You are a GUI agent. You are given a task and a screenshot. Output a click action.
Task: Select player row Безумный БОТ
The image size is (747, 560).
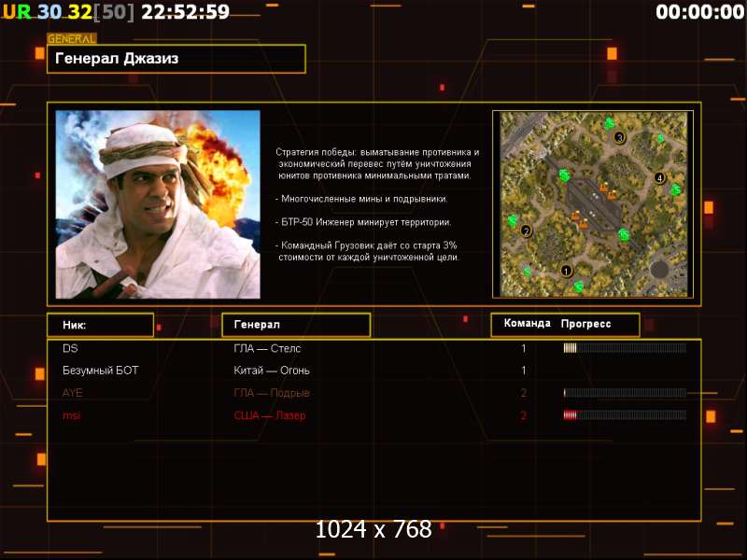(x=374, y=371)
